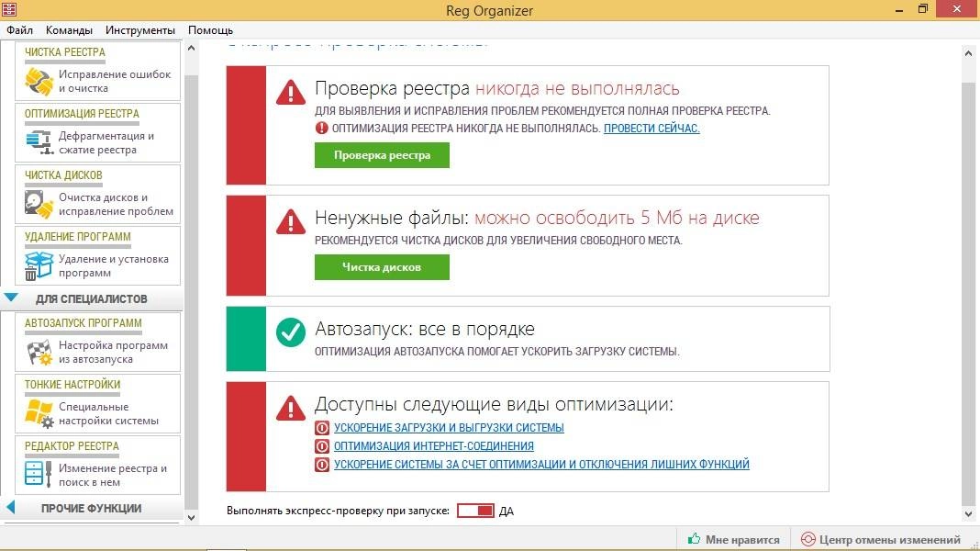The image size is (980, 551).
Task: Click the registry defragmentation icon
Action: point(39,142)
